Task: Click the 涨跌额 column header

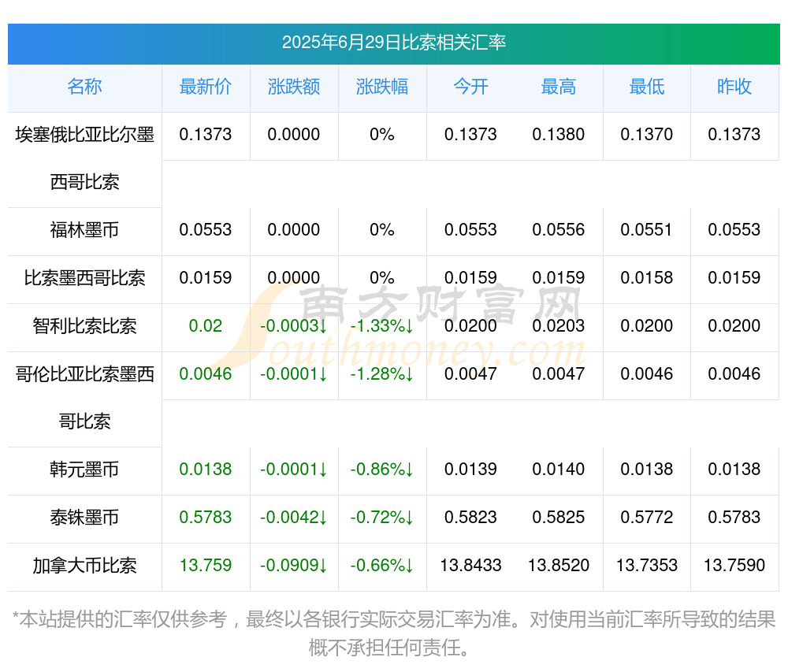Action: tap(294, 87)
